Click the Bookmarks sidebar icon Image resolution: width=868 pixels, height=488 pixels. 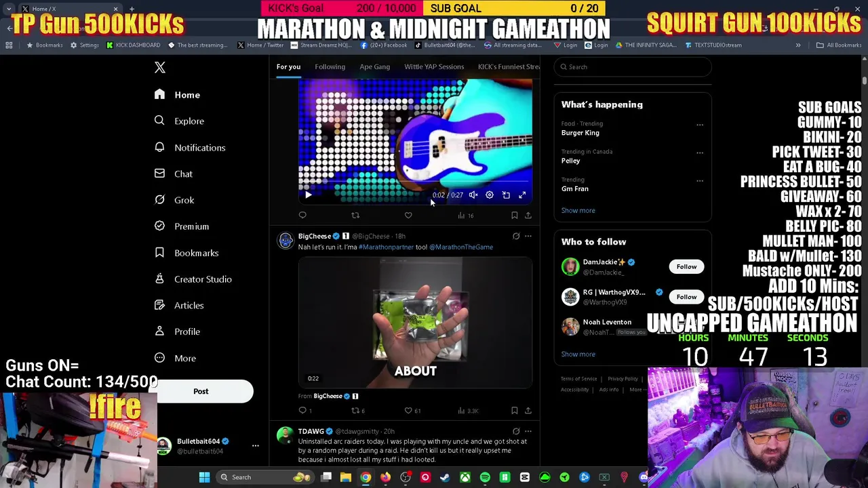159,252
